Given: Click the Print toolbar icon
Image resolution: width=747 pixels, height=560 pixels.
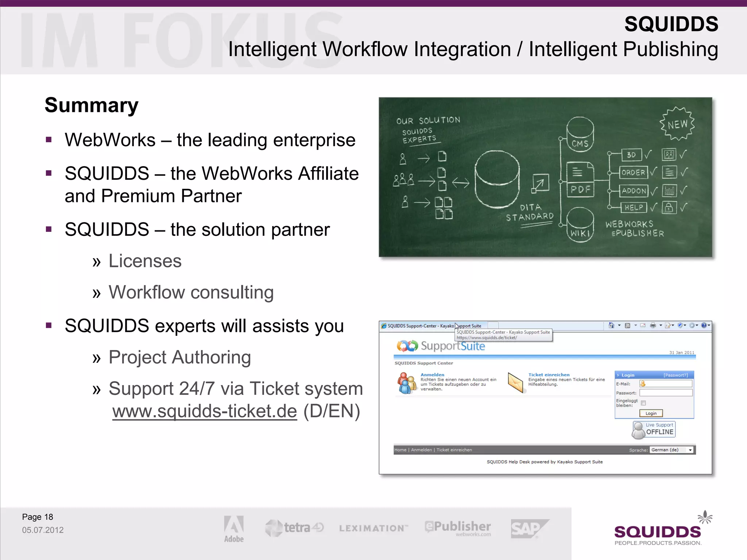Looking at the screenshot, I should [653, 325].
